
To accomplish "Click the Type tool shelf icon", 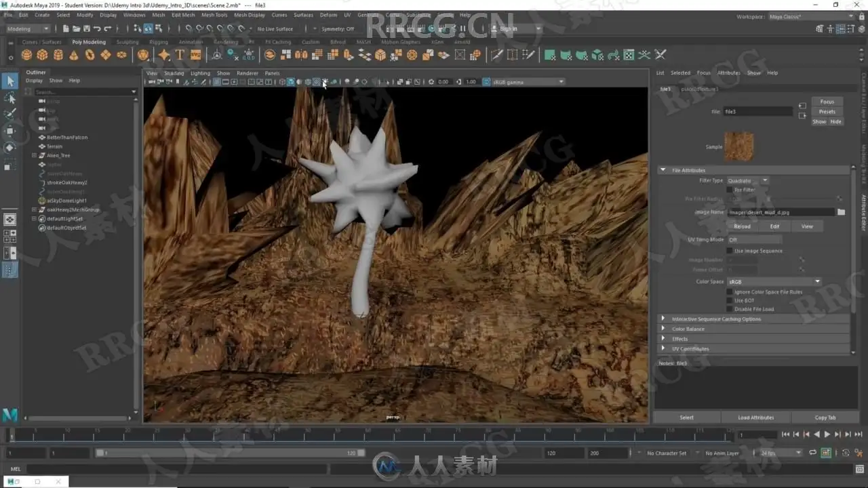I will click(x=180, y=55).
